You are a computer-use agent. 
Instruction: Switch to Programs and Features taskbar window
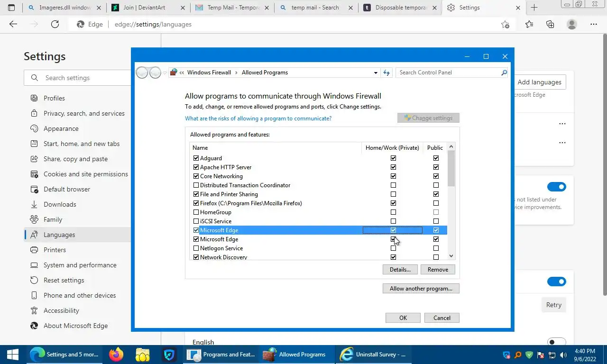click(221, 354)
